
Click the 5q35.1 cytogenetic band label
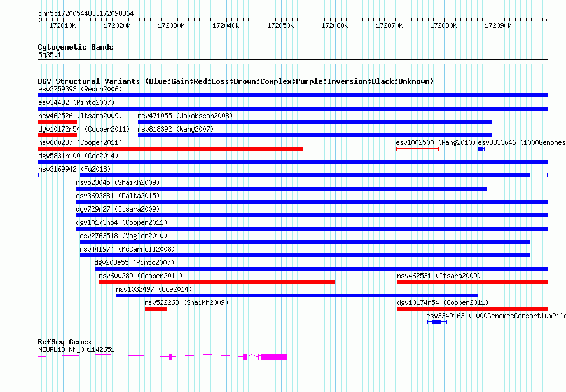point(50,55)
